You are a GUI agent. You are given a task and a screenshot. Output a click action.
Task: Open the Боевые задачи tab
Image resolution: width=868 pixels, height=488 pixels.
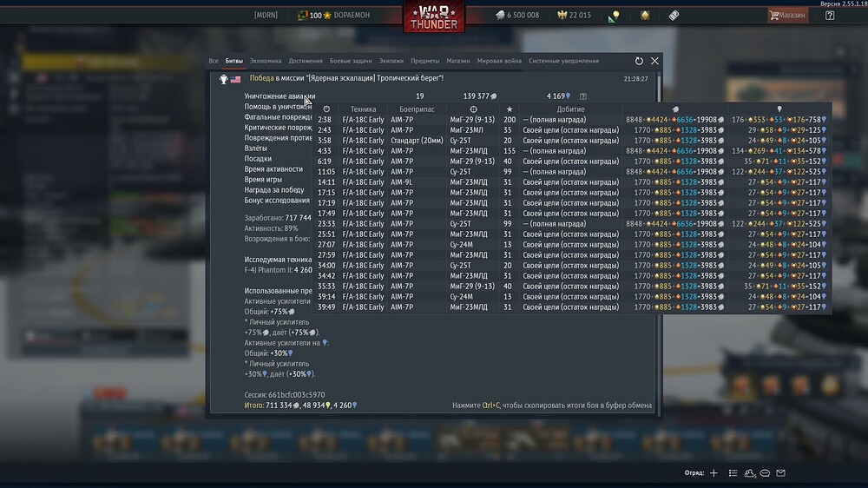[x=351, y=61]
